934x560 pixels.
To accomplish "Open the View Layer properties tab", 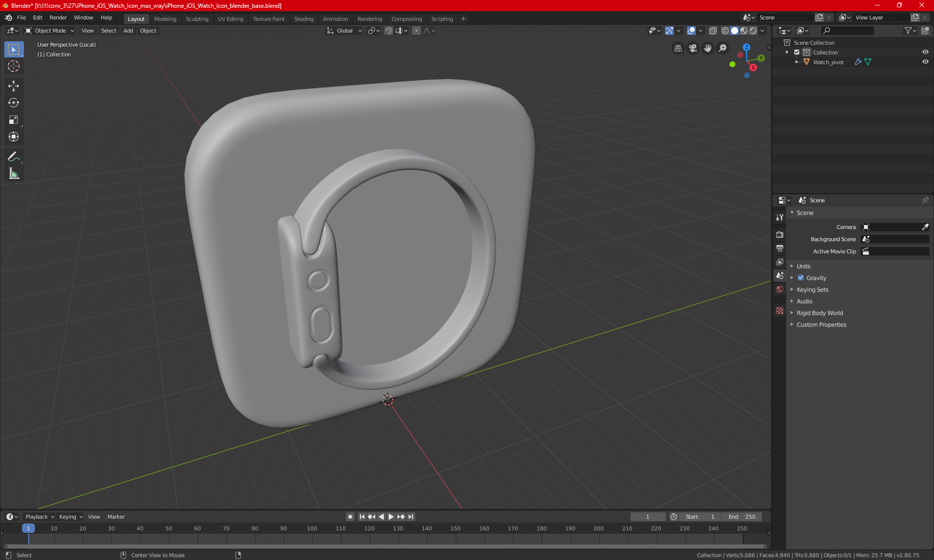I will tap(780, 262).
